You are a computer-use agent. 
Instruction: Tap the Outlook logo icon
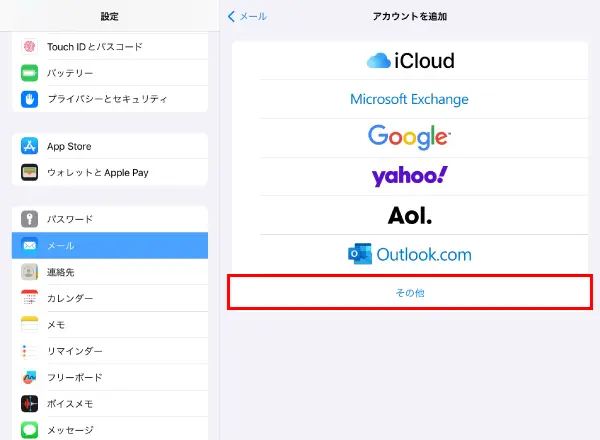[360, 254]
